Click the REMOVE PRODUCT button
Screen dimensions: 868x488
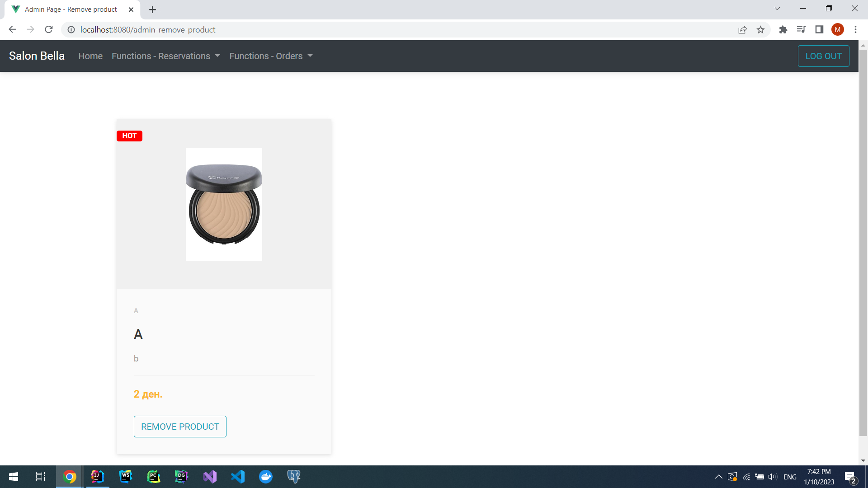pos(180,427)
